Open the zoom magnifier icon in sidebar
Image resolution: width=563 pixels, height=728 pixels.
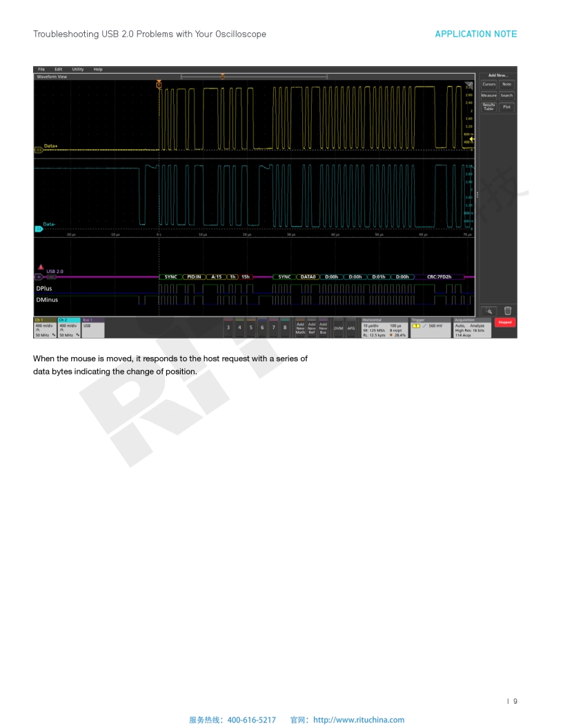click(489, 312)
